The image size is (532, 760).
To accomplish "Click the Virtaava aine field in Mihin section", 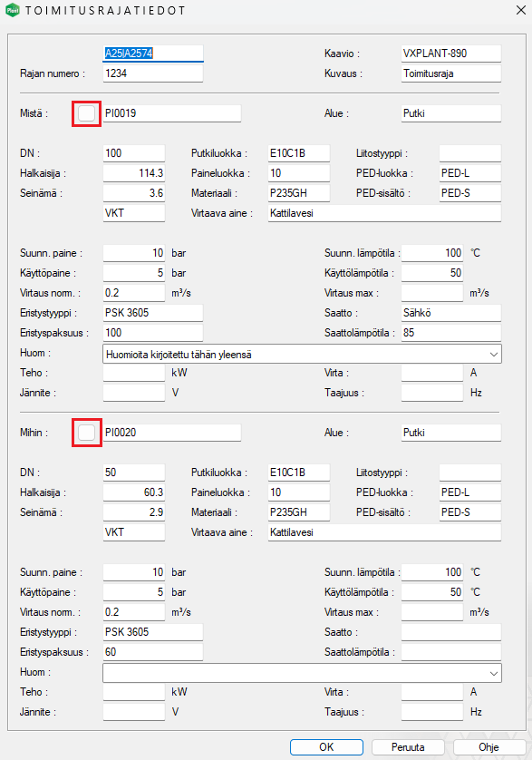I will [384, 532].
